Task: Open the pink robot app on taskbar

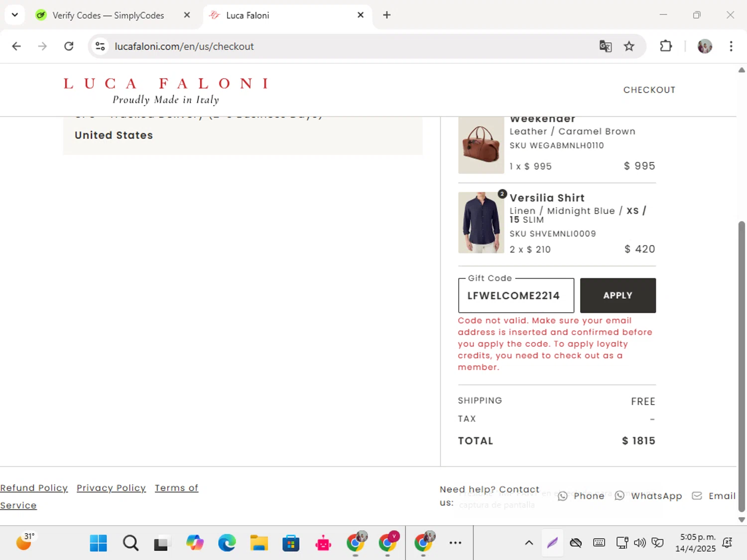Action: pos(323,543)
